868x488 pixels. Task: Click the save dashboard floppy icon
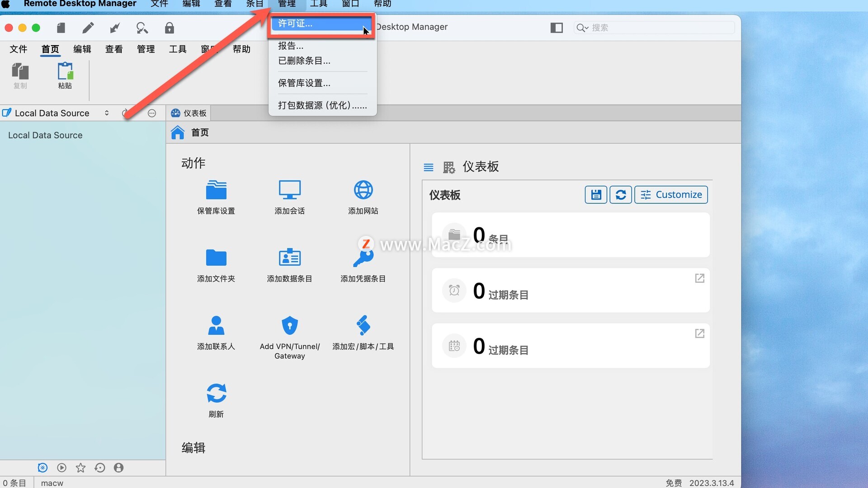[596, 195]
